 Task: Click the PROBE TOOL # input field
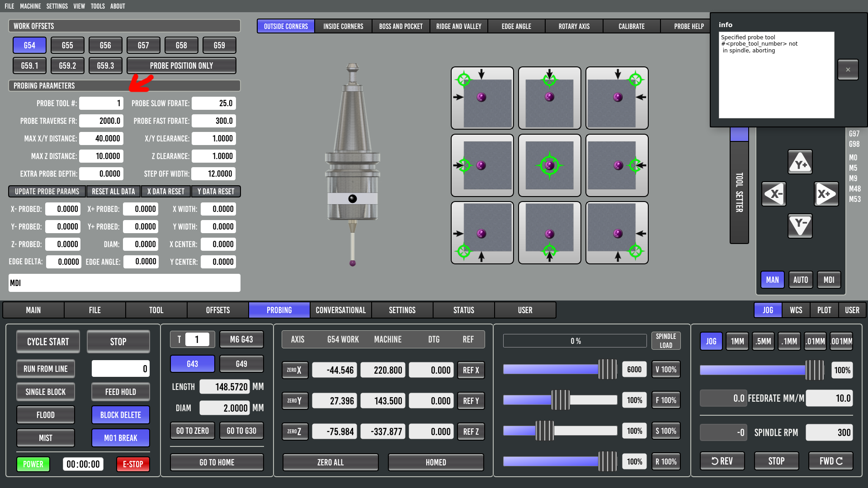coord(101,103)
